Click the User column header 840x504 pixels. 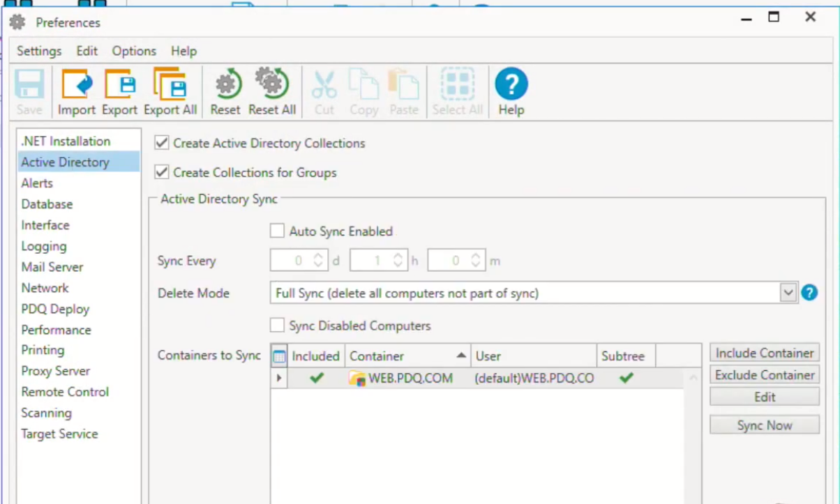[x=534, y=356]
